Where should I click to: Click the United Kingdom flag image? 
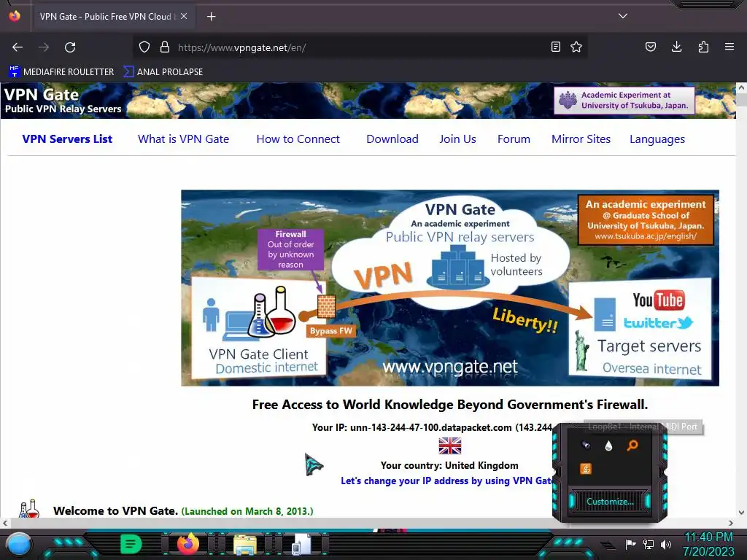(449, 446)
